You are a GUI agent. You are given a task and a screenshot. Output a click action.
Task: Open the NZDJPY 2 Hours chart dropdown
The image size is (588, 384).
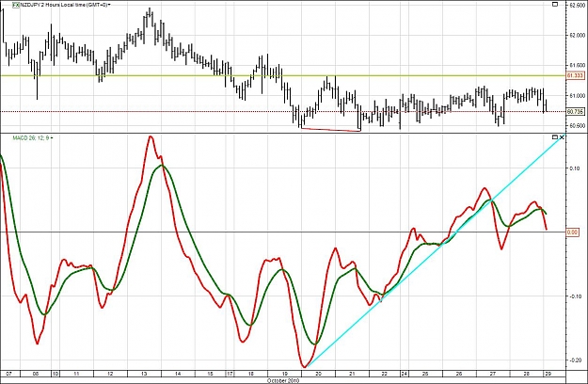[x=107, y=5]
